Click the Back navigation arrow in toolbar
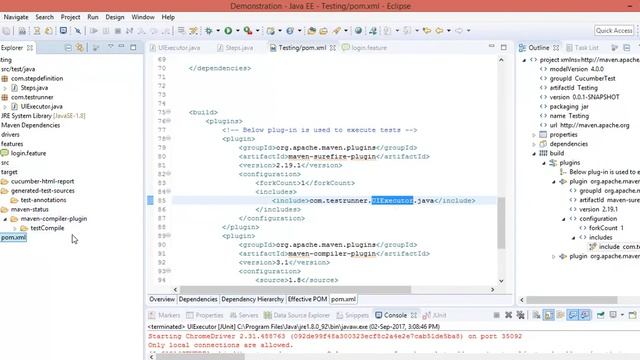Viewport: 640px width, 360px height. coord(439,31)
